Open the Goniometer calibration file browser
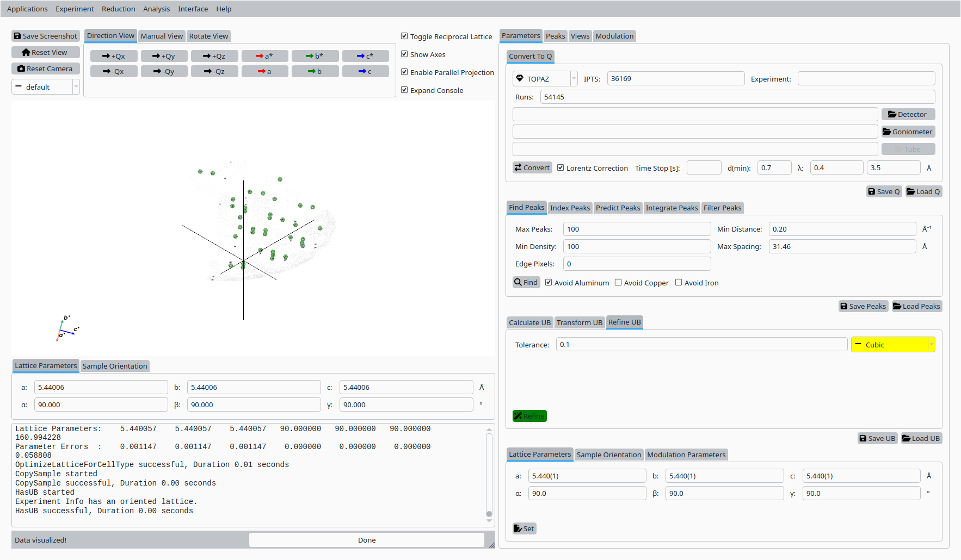The width and height of the screenshot is (961, 560). [908, 132]
